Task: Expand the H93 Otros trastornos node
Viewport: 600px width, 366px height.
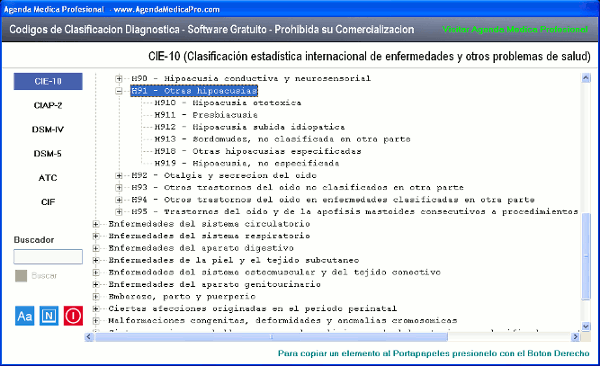Action: (x=119, y=188)
